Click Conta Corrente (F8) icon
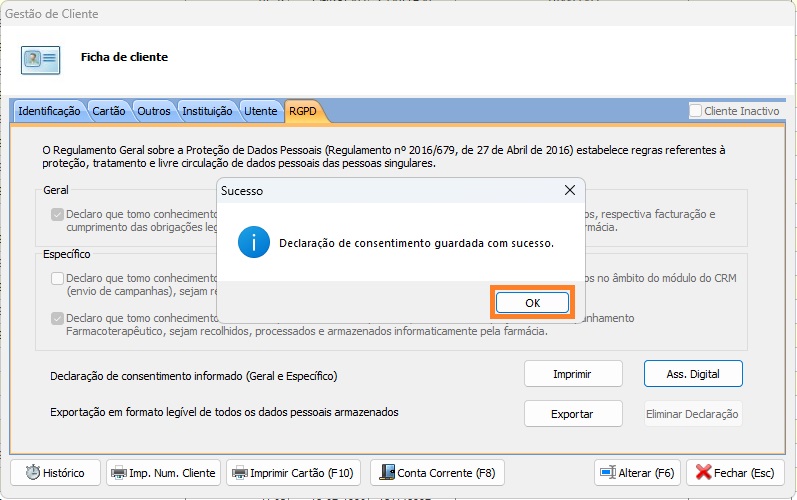This screenshot has width=797, height=500. coord(385,473)
